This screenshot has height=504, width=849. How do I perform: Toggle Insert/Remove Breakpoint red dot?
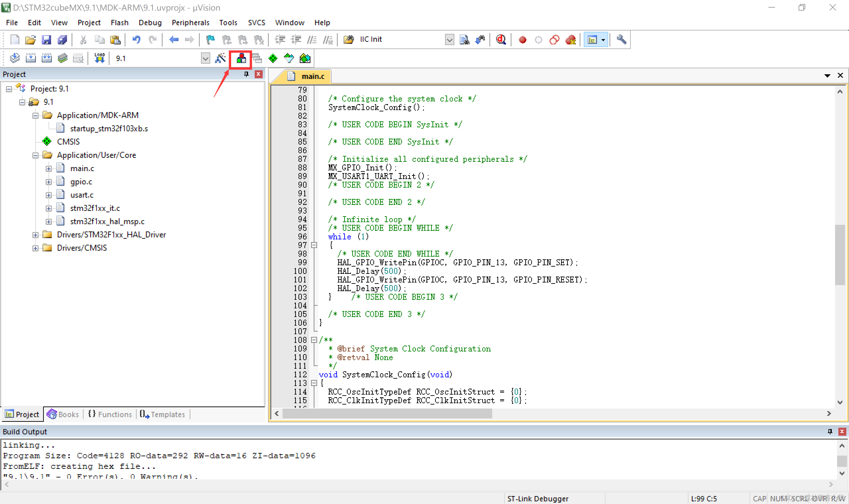pos(522,40)
